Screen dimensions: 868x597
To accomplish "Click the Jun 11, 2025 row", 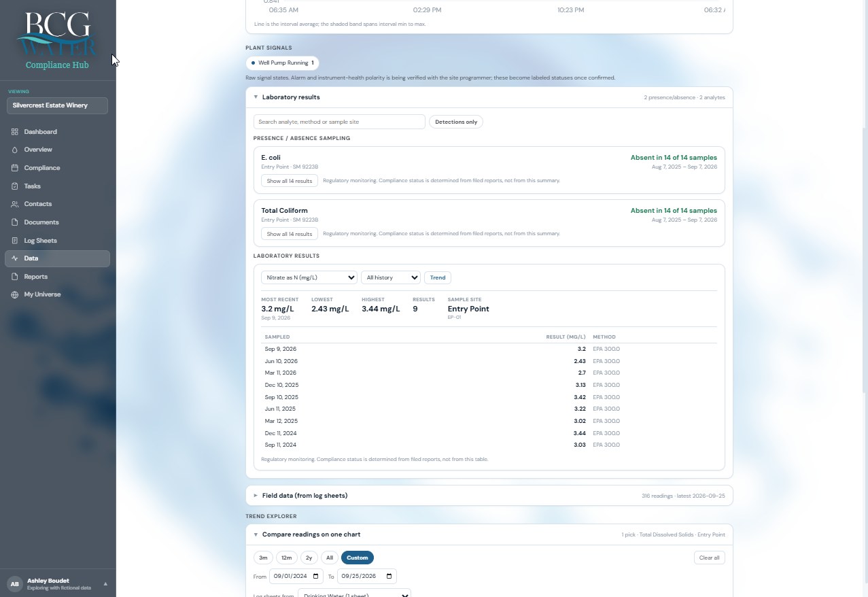I will [489, 409].
